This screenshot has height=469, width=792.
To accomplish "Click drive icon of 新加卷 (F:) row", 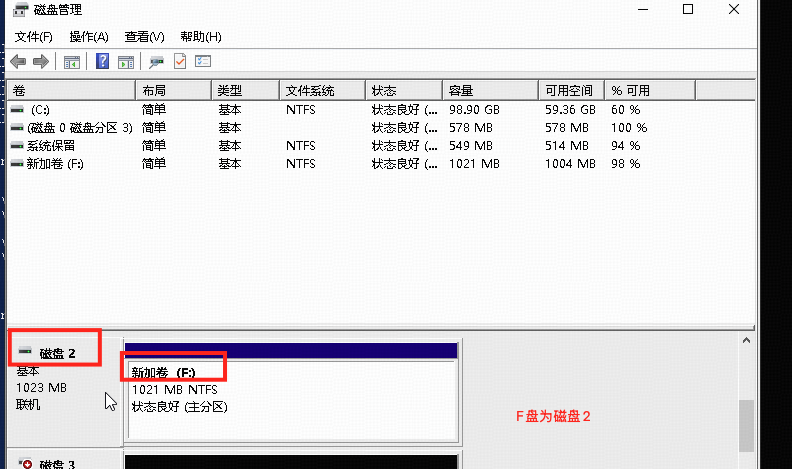I will coord(17,164).
